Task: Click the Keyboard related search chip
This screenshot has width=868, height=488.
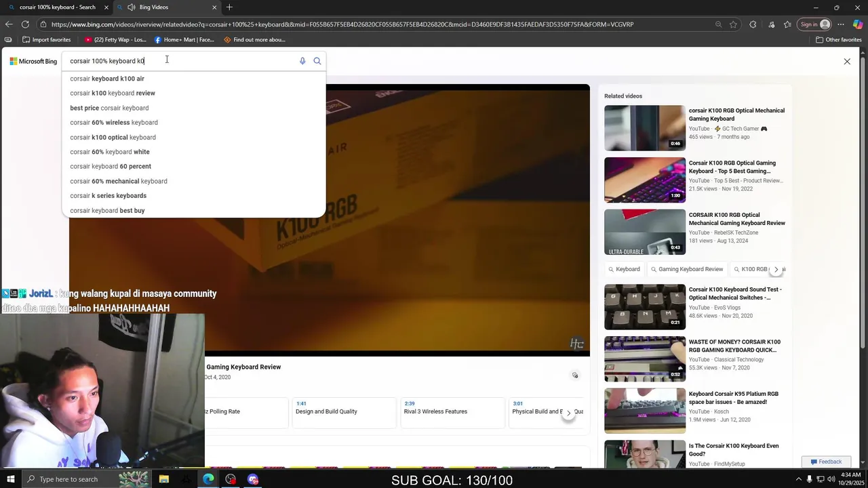Action: [623, 270]
